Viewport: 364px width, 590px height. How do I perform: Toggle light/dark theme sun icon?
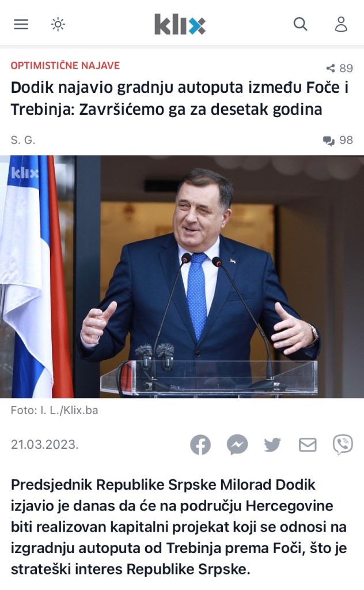click(x=58, y=24)
